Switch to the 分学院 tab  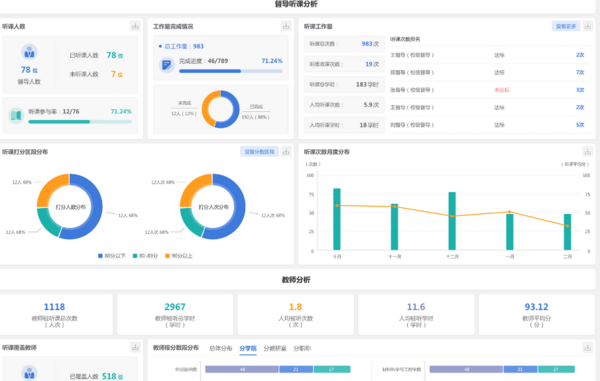pos(248,348)
